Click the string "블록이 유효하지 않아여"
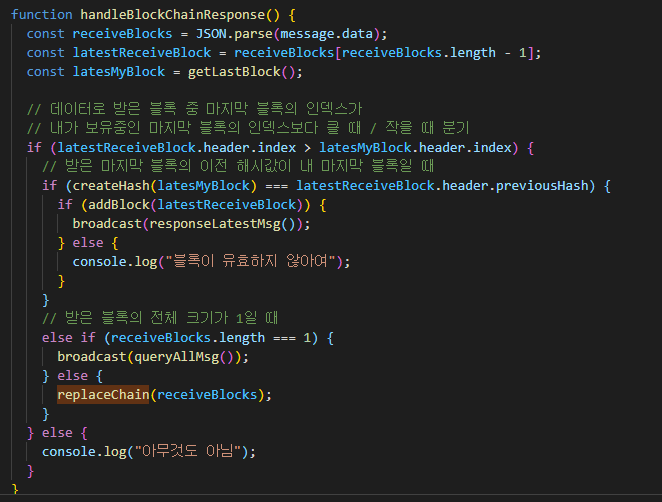Viewport: 662px width, 502px height. pos(250,261)
